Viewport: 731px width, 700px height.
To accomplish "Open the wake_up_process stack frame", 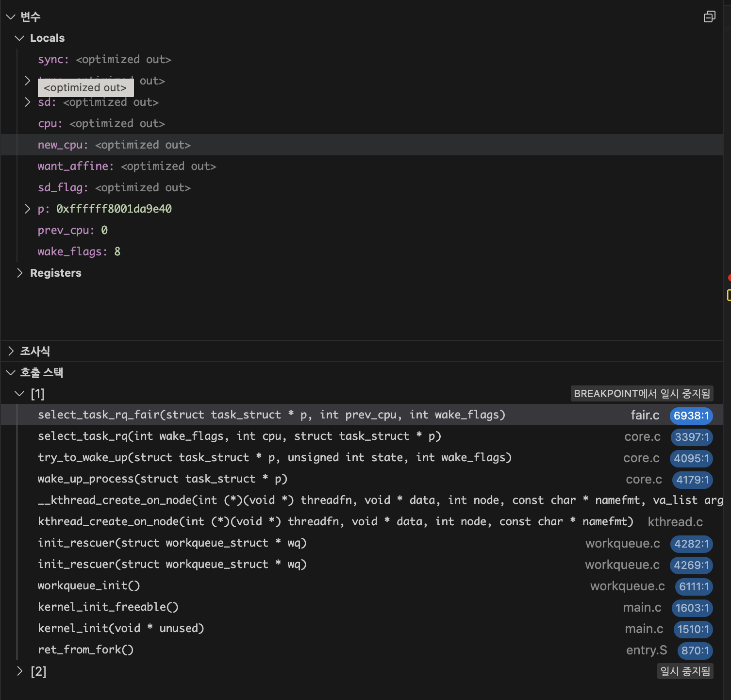I will coord(362,479).
